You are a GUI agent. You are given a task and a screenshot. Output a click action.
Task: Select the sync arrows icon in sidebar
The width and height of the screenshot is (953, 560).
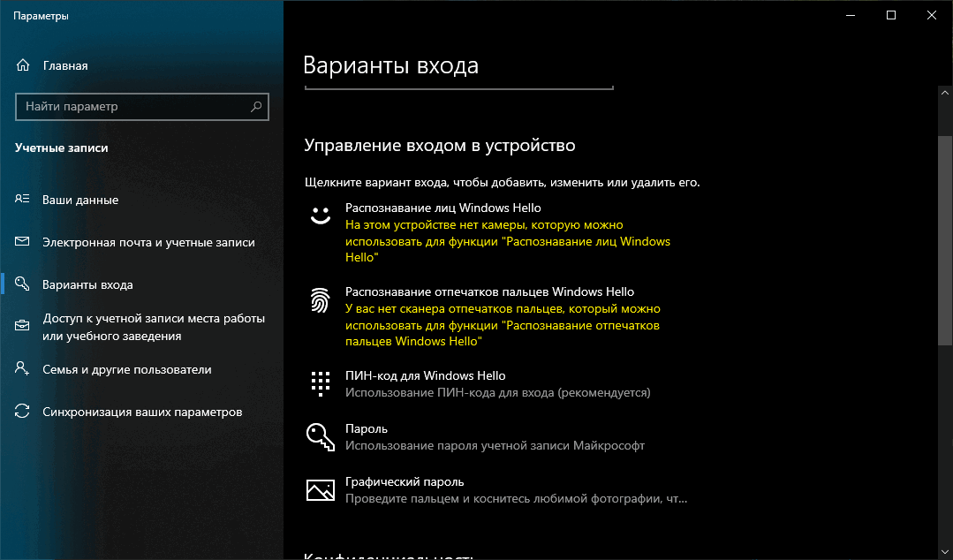coord(23,412)
